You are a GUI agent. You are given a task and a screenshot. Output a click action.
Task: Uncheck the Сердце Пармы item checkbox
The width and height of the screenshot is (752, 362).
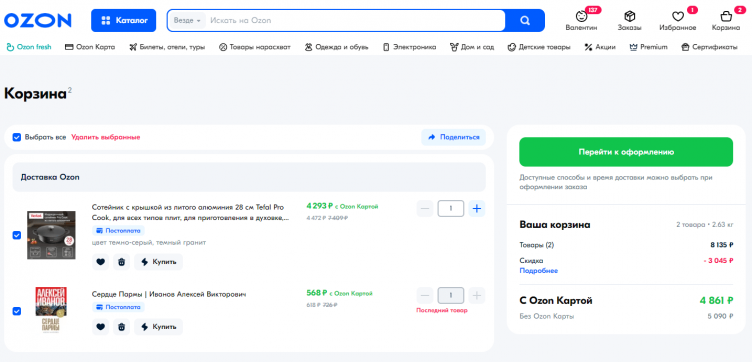[x=17, y=311]
